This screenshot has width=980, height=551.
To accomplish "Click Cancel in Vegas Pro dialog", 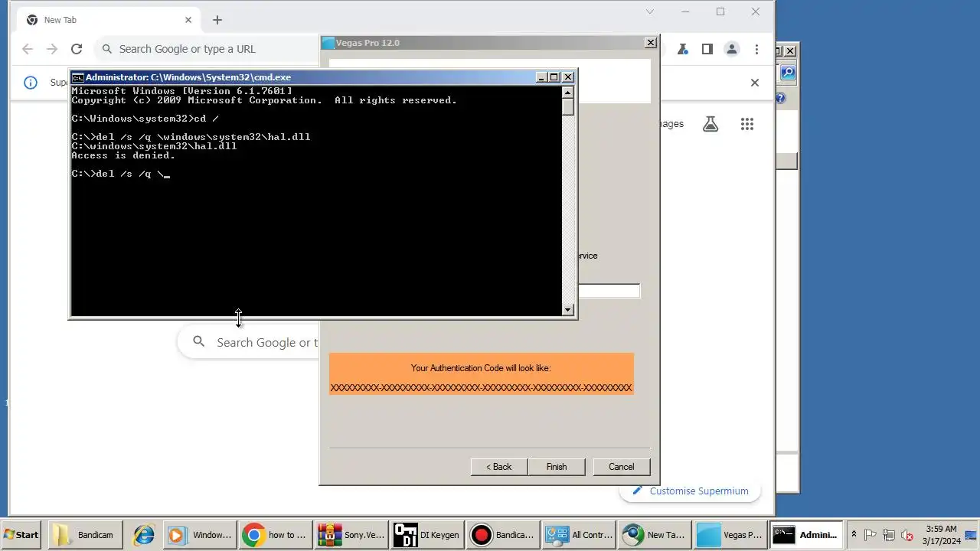I will coord(621,467).
